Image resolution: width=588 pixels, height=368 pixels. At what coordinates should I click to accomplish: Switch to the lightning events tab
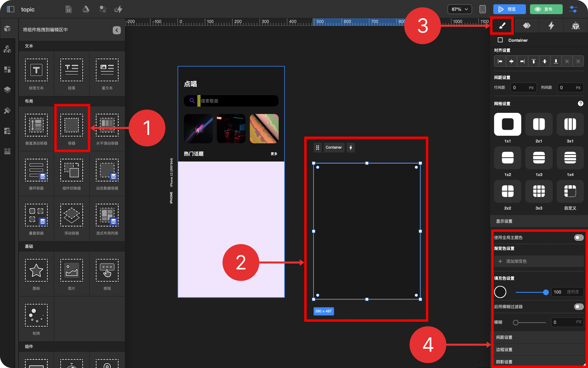(x=551, y=26)
